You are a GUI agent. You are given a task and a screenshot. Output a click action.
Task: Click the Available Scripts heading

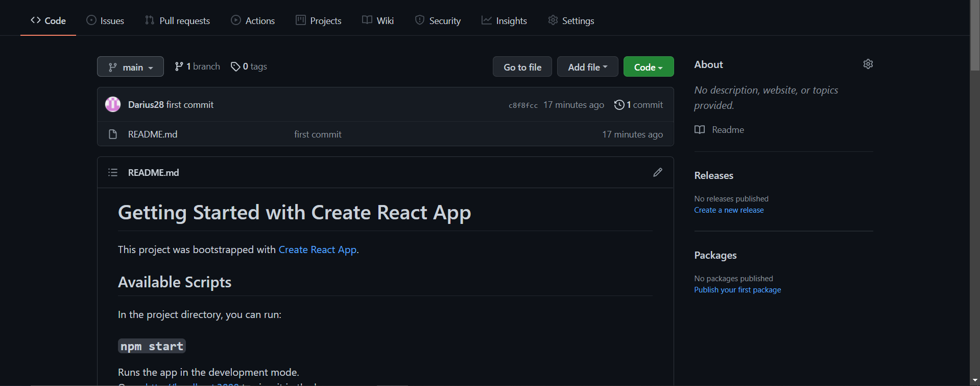click(175, 282)
